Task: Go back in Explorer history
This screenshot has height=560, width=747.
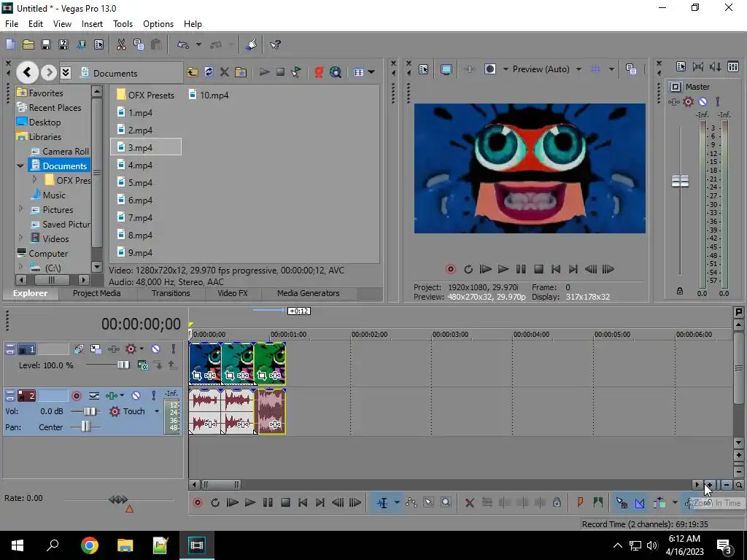Action: pos(27,72)
